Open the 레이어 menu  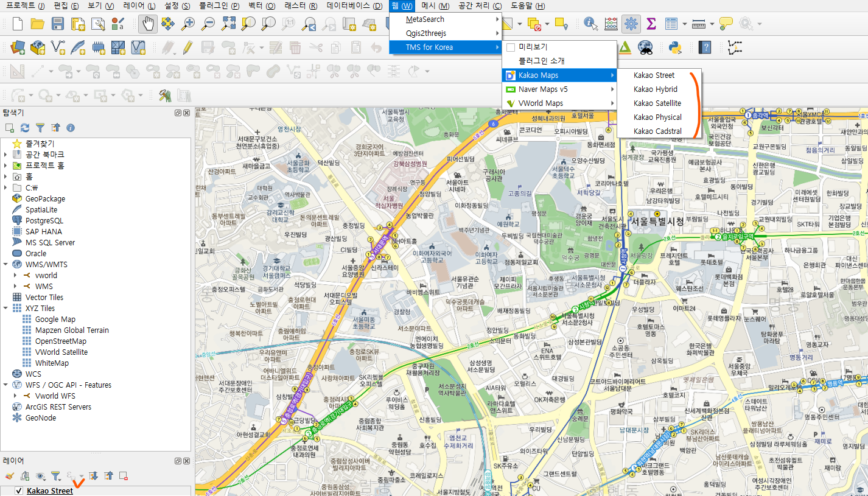(139, 5)
